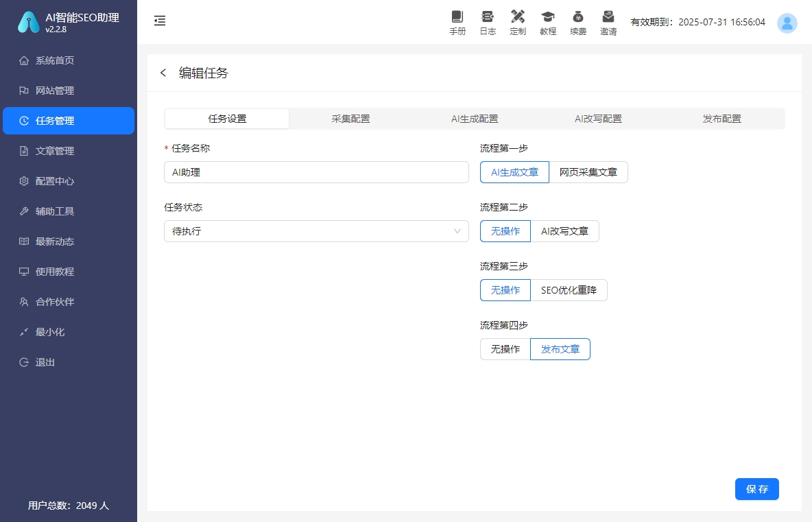Set step four to 无操作
This screenshot has height=522, width=812.
tap(505, 349)
